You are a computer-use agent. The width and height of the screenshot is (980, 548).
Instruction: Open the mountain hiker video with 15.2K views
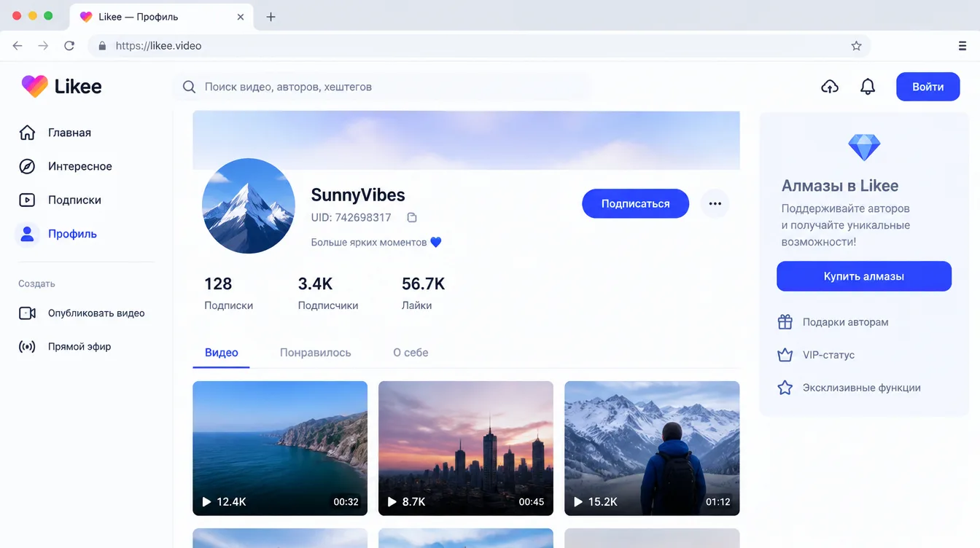click(x=652, y=448)
